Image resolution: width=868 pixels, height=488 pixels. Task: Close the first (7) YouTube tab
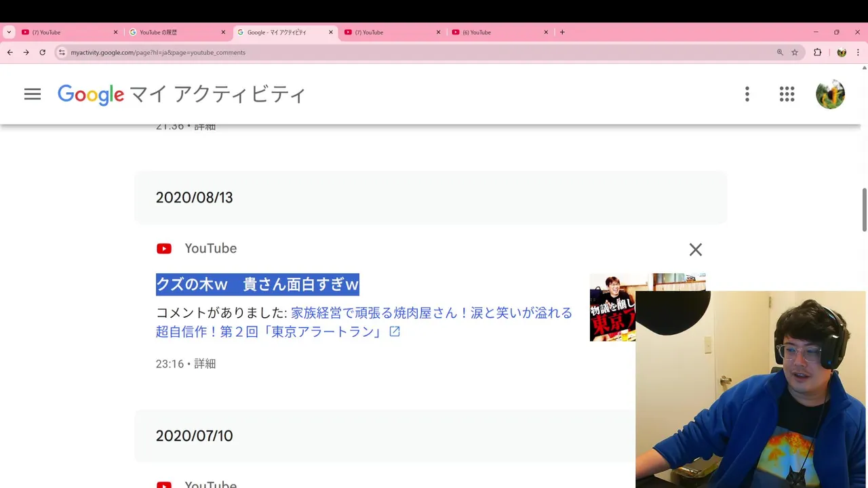pos(115,32)
